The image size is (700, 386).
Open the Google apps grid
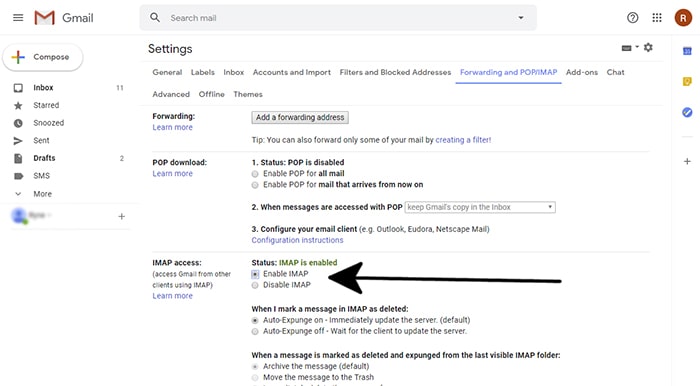[x=657, y=18]
